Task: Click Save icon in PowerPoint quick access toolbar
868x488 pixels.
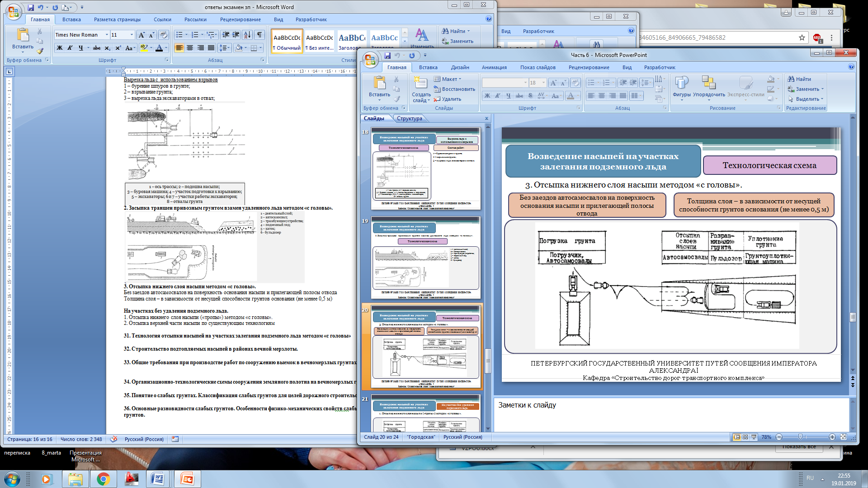Action: (387, 56)
